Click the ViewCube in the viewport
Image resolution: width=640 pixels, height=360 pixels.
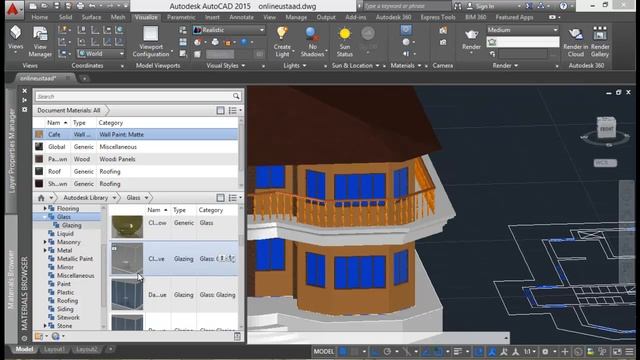tap(606, 127)
